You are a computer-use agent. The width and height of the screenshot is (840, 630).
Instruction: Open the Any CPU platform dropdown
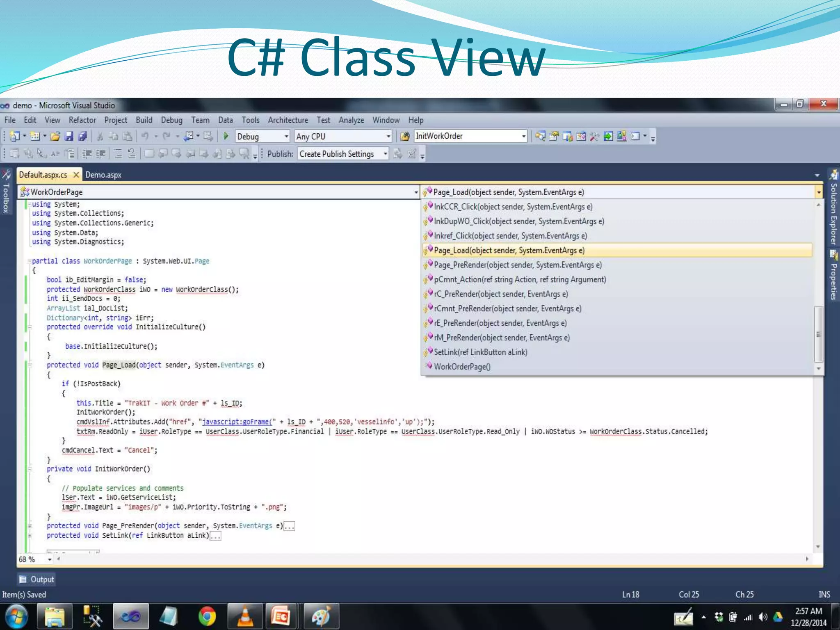coord(388,136)
